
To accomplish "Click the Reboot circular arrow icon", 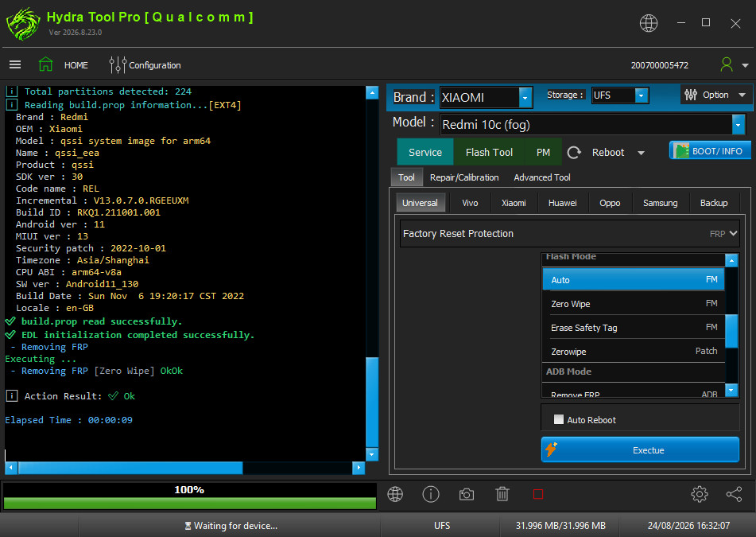I will pos(574,153).
